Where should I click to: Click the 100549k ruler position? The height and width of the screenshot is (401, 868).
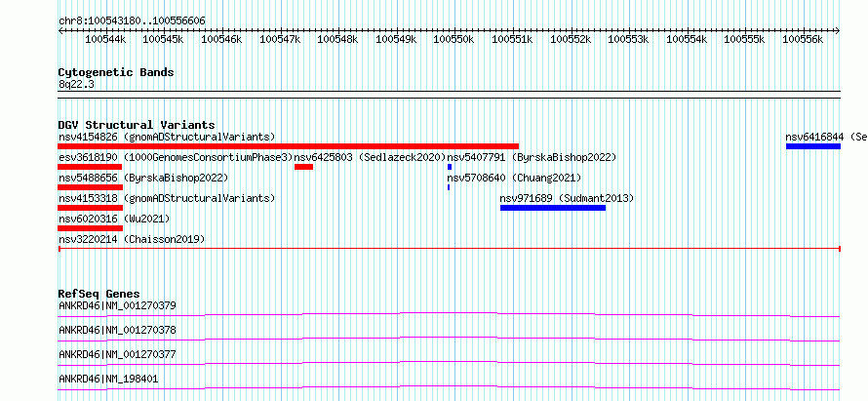tap(396, 39)
